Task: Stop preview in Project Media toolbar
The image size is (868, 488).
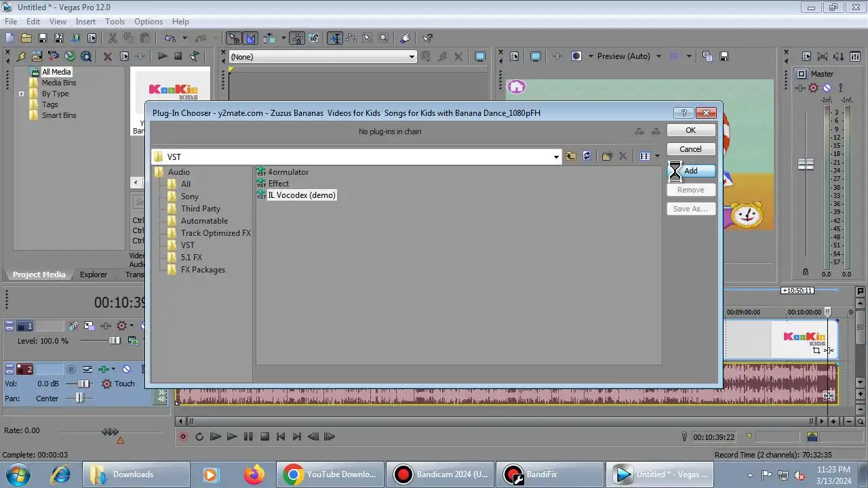Action: [x=178, y=56]
